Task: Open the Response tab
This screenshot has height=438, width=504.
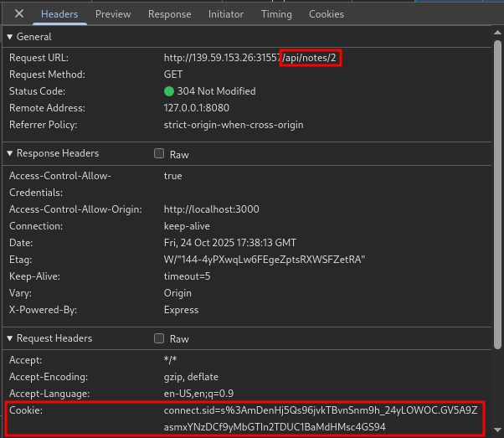Action: click(x=169, y=14)
